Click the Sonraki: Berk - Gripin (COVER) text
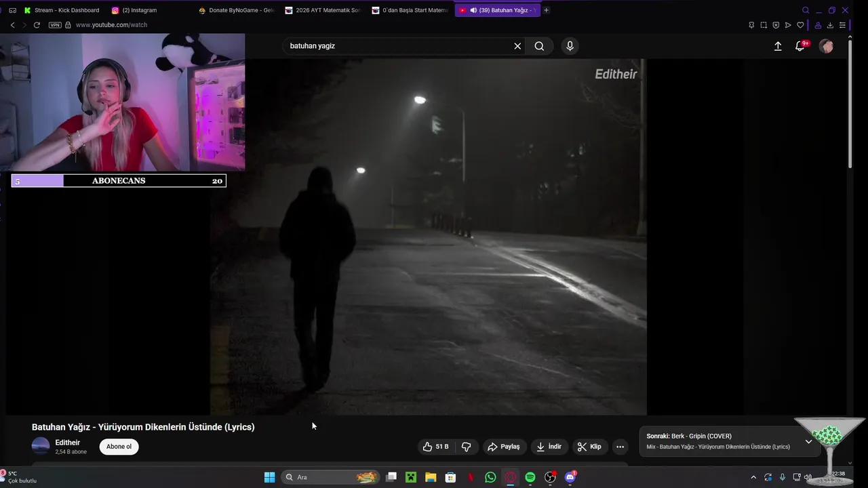Image resolution: width=868 pixels, height=488 pixels. (x=689, y=436)
